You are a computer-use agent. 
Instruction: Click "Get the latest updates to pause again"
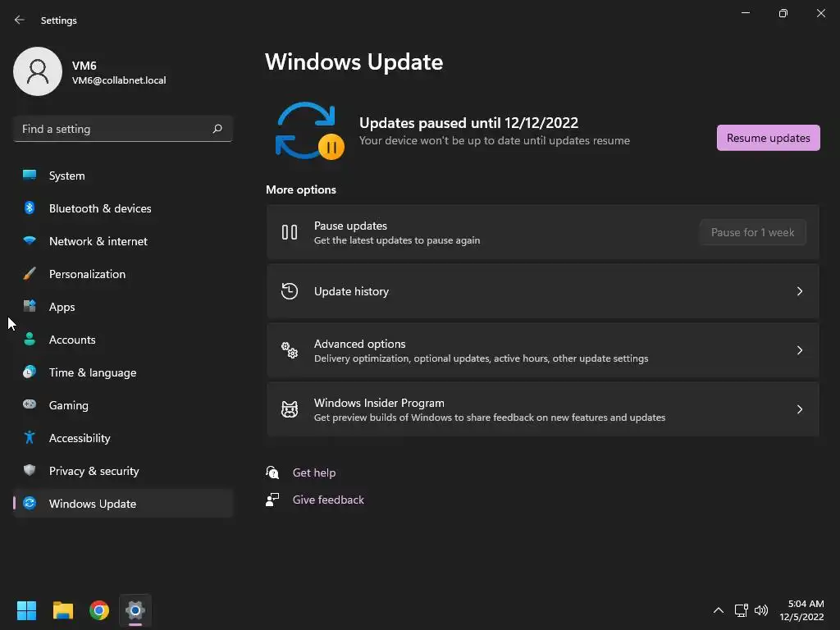(396, 240)
